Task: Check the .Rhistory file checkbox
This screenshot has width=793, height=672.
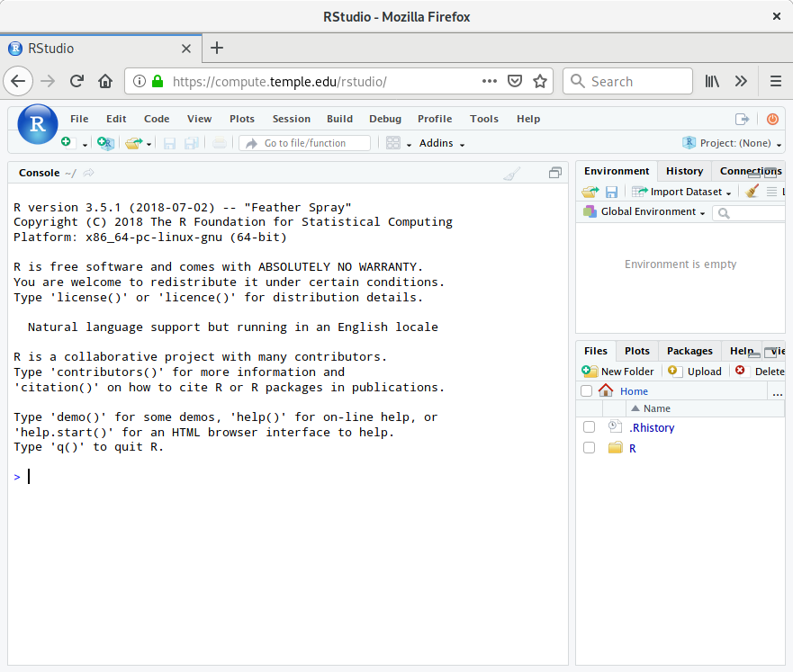Action: [x=590, y=427]
